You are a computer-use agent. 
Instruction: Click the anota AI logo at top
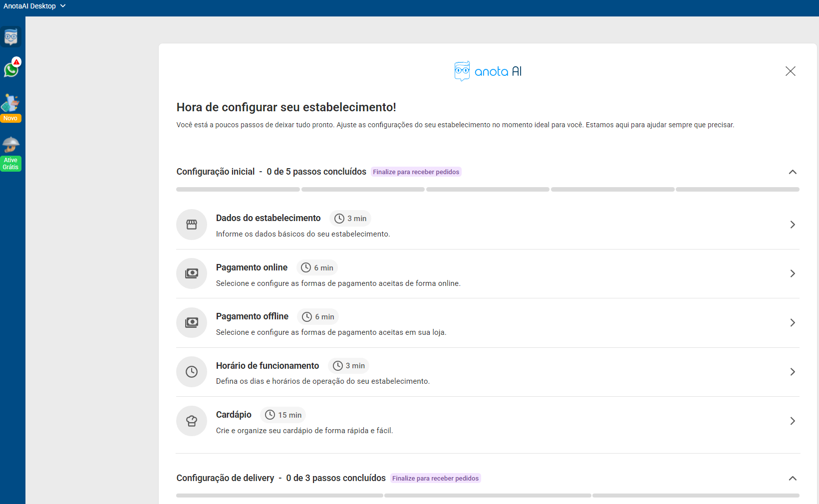pos(488,71)
